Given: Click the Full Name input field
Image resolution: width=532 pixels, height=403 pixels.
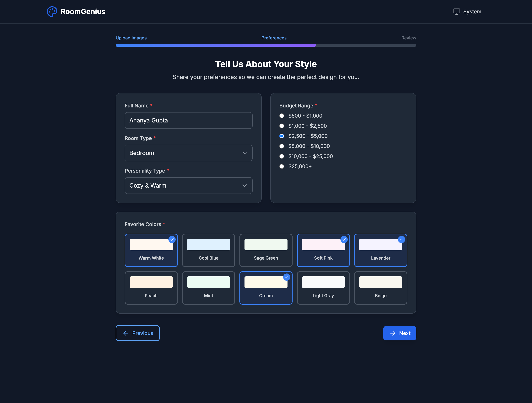Looking at the screenshot, I should click(188, 120).
